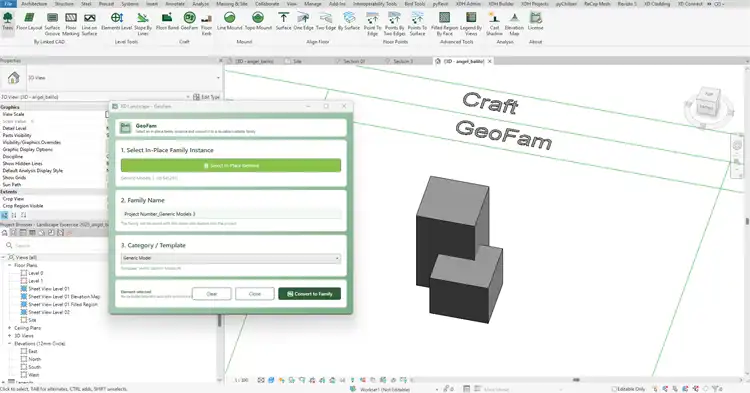
Task: Choose the Two Edge align tool
Action: [326, 22]
